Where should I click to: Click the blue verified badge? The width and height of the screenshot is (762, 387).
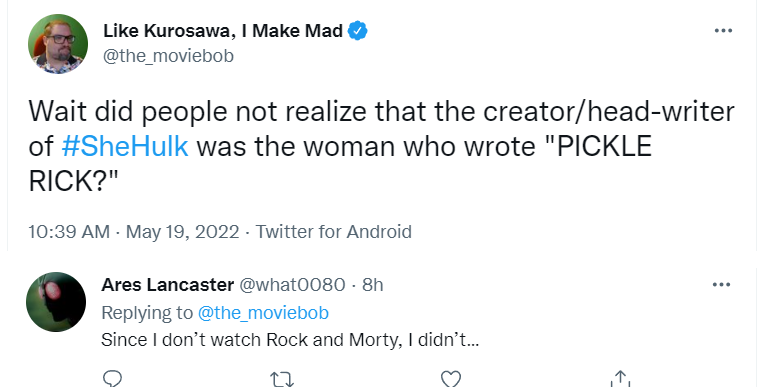(x=358, y=31)
